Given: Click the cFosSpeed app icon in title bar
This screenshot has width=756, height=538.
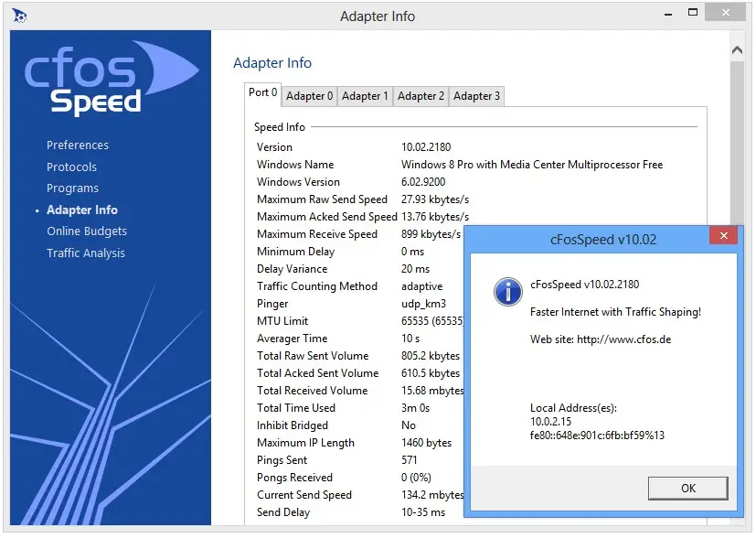Looking at the screenshot, I should 19,16.
